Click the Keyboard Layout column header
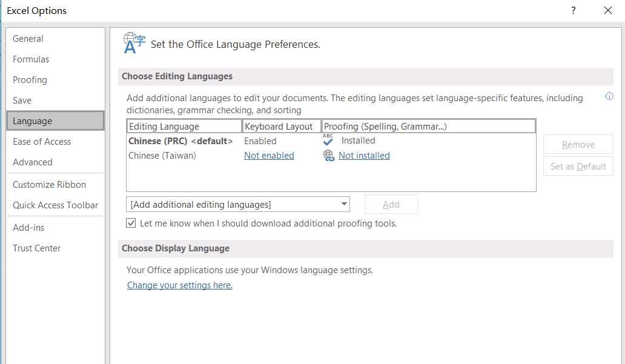This screenshot has width=625, height=364. click(x=282, y=127)
